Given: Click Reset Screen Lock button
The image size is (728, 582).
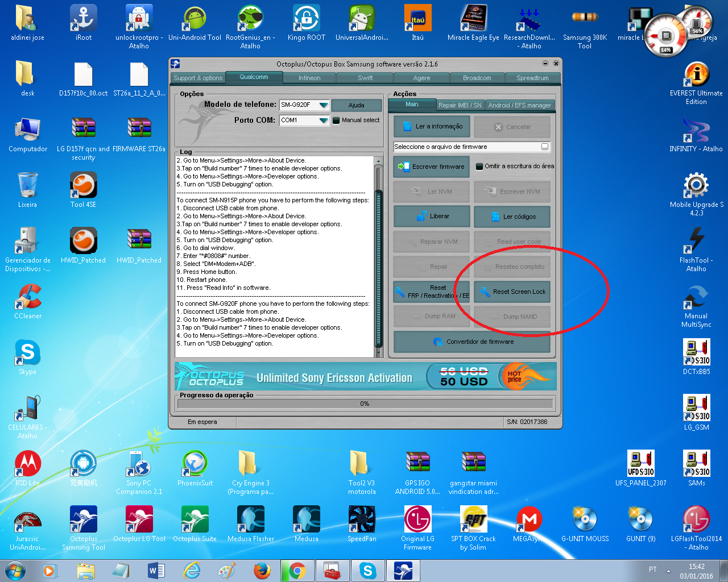Looking at the screenshot, I should click(512, 292).
